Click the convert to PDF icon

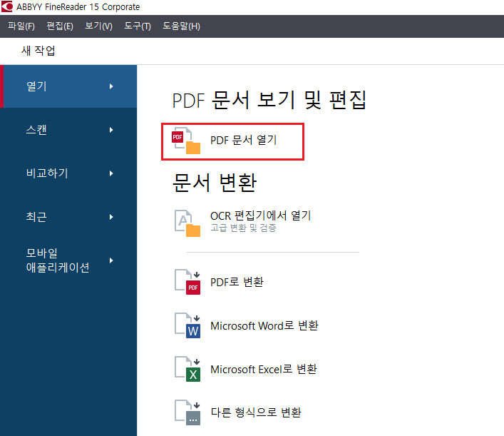point(187,282)
